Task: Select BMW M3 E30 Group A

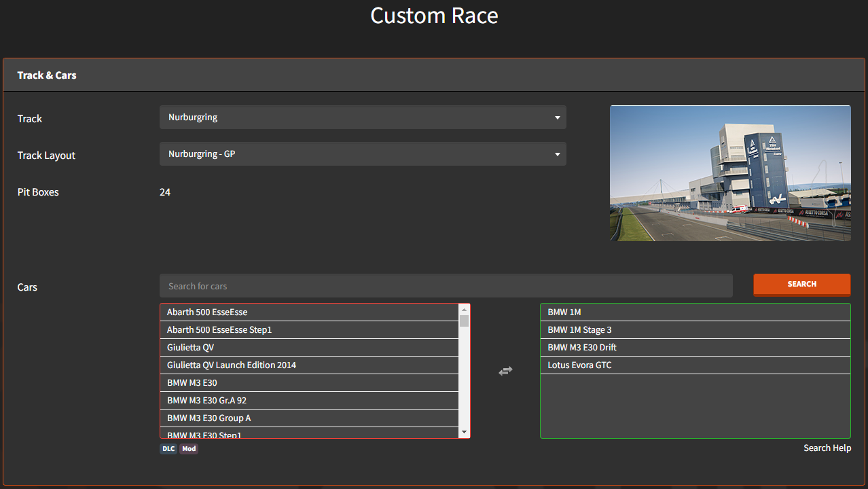Action: 310,418
